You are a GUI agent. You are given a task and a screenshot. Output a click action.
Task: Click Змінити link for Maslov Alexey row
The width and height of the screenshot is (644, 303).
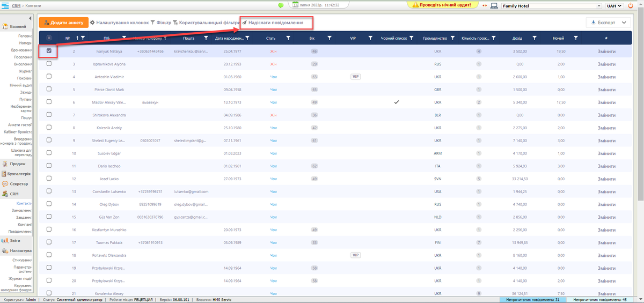click(x=606, y=102)
